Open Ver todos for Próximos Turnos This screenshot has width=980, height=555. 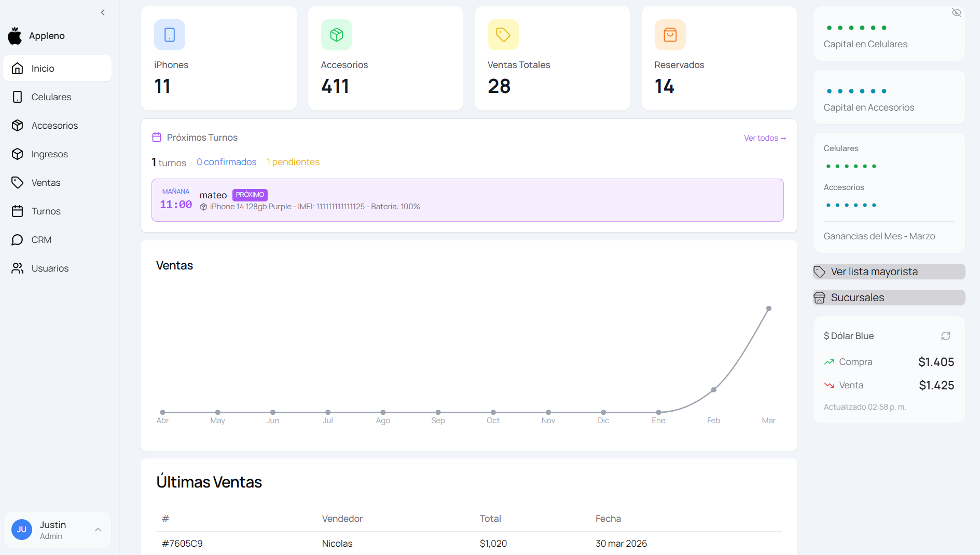765,138
